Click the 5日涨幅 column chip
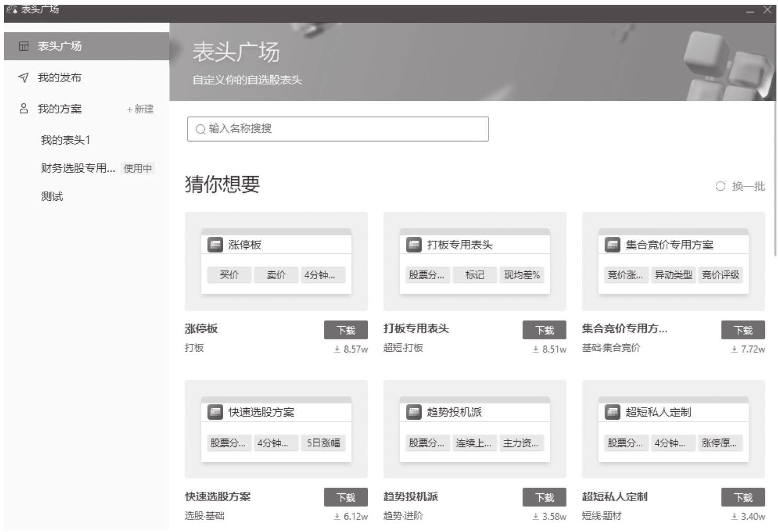This screenshot has width=778, height=532. click(323, 443)
